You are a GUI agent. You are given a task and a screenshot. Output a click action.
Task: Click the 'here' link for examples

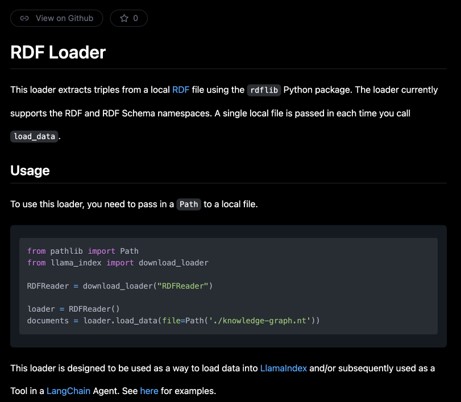[x=149, y=391]
